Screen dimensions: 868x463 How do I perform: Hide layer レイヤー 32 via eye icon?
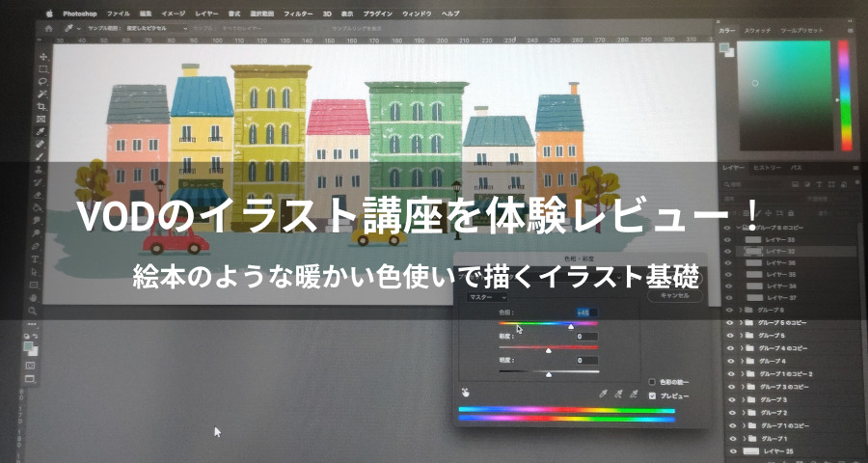point(728,252)
